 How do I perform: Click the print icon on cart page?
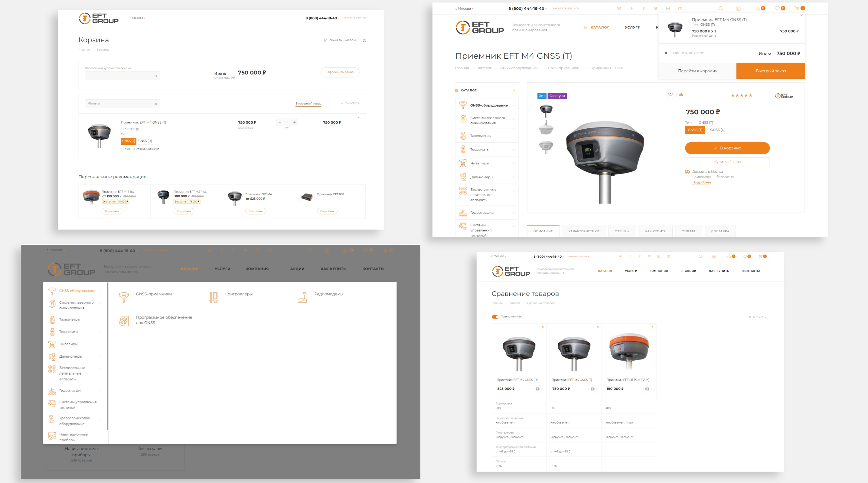364,41
